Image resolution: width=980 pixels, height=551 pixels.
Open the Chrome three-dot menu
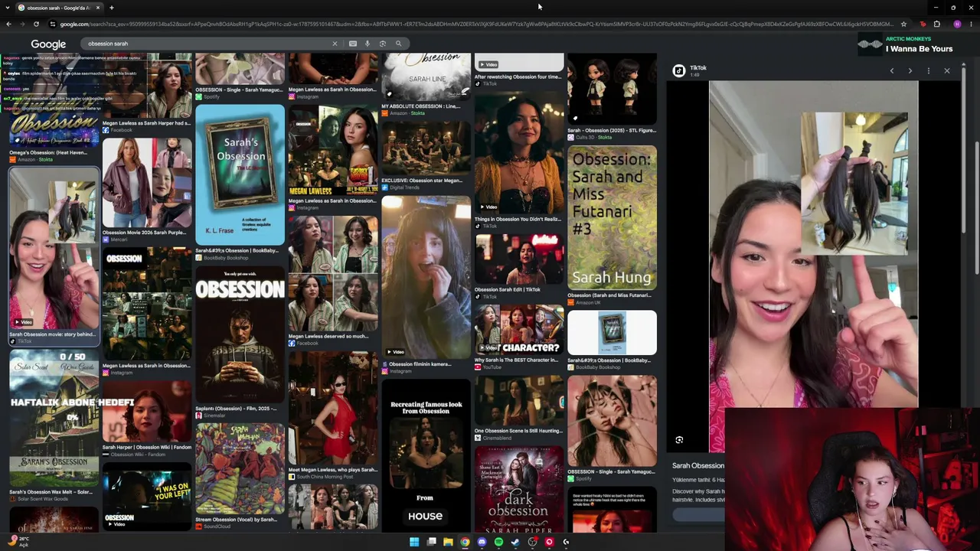click(x=971, y=24)
